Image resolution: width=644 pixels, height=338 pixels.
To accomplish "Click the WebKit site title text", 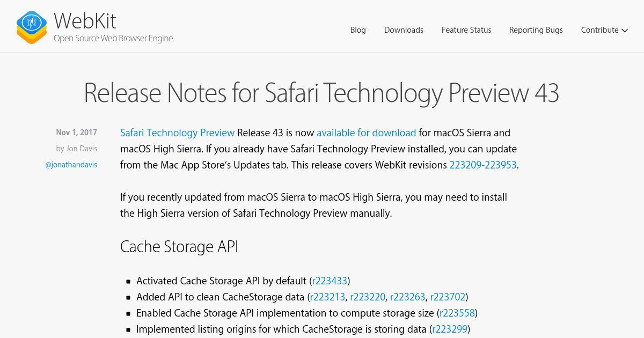I will point(85,21).
